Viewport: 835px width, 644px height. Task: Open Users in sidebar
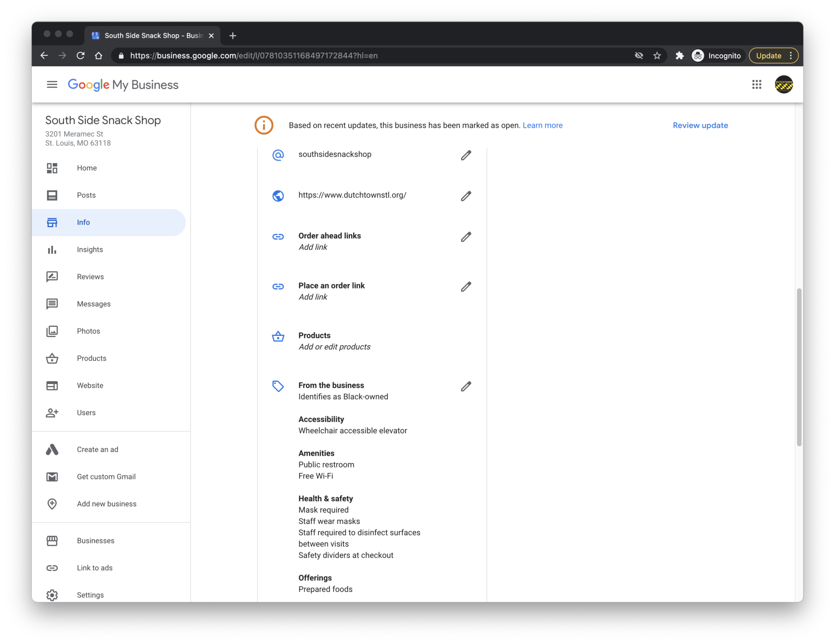pos(109,412)
